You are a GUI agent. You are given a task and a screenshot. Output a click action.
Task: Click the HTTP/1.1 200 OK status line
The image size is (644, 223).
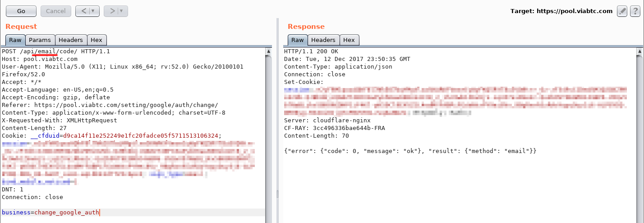311,51
